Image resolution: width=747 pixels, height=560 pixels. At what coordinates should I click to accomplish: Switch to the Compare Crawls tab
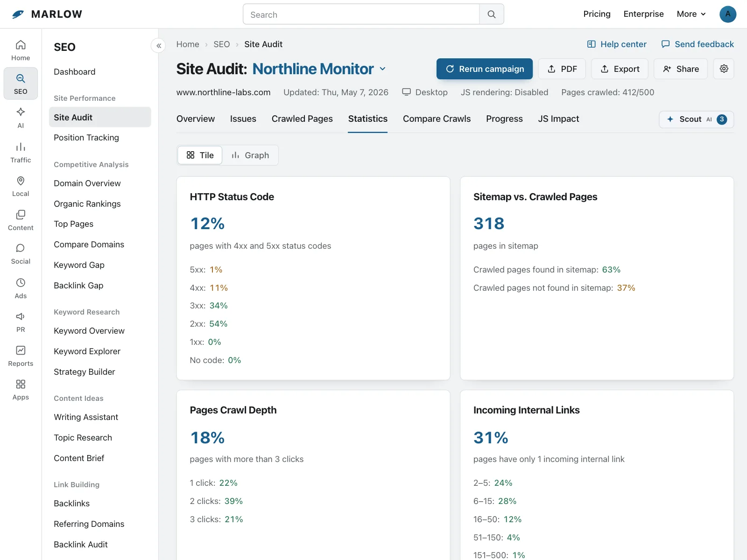pos(437,119)
